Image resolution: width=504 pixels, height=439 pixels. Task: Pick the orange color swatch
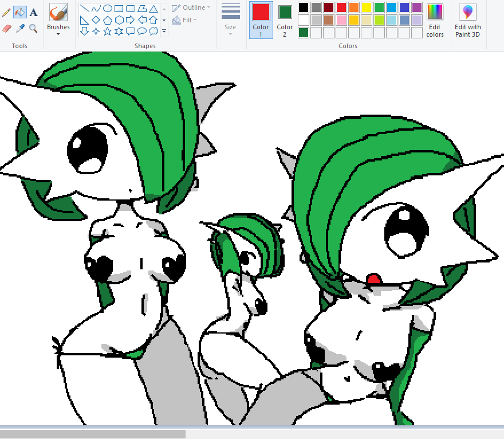354,7
